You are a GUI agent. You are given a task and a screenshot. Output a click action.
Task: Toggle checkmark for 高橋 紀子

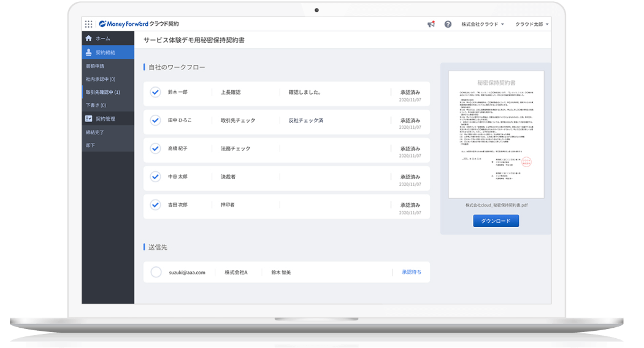pos(155,149)
